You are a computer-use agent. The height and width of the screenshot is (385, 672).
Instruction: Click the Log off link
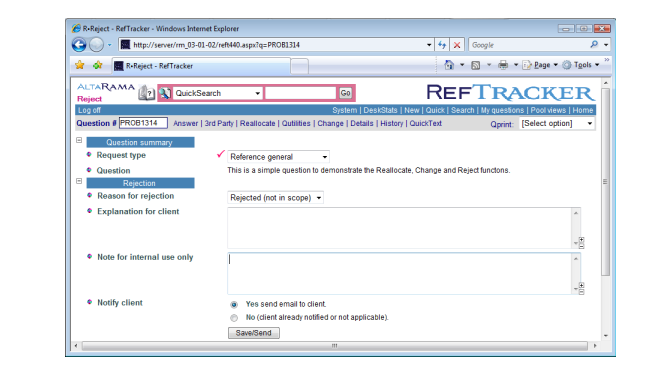(89, 110)
